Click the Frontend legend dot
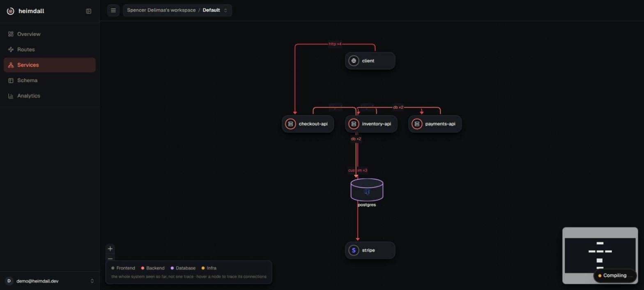The image size is (644, 290). pyautogui.click(x=113, y=268)
